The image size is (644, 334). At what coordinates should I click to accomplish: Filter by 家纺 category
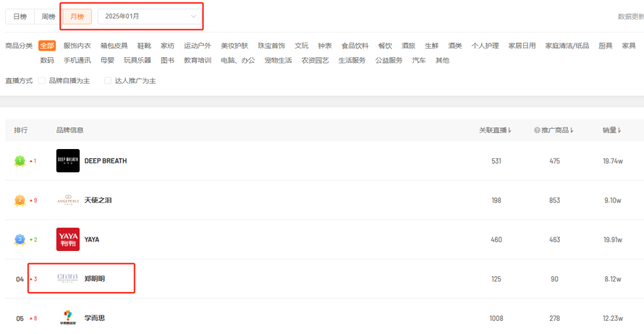[167, 45]
